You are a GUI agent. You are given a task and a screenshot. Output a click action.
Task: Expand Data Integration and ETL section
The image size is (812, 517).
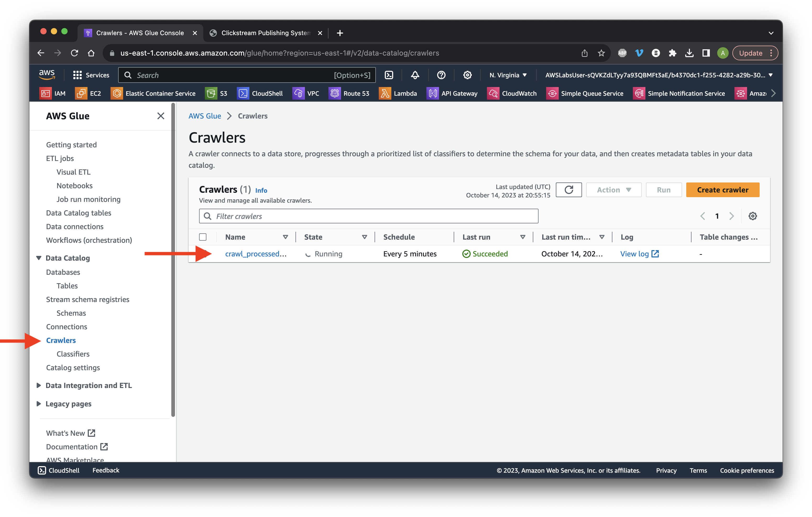pyautogui.click(x=39, y=385)
